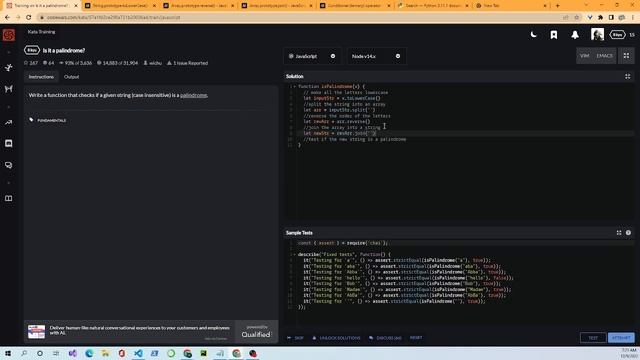Collapse the describe block fold arrow in tests
This screenshot has height=360, width=640.
(295, 254)
